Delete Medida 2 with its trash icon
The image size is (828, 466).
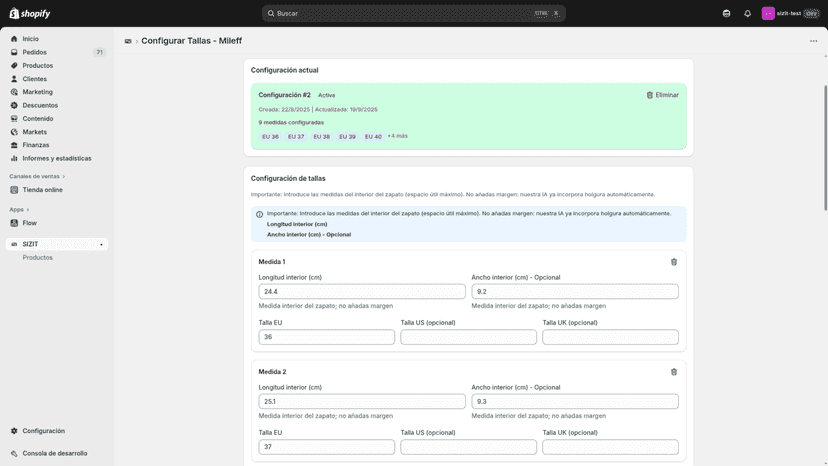pyautogui.click(x=674, y=372)
